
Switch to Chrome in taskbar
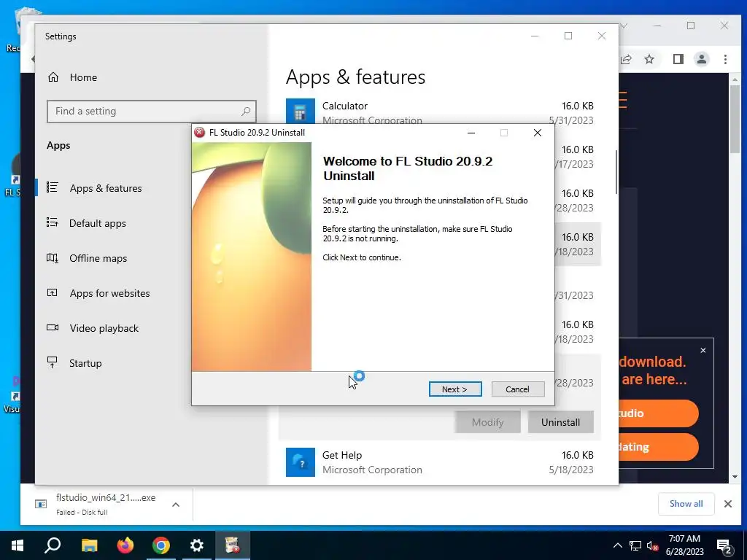click(161, 545)
